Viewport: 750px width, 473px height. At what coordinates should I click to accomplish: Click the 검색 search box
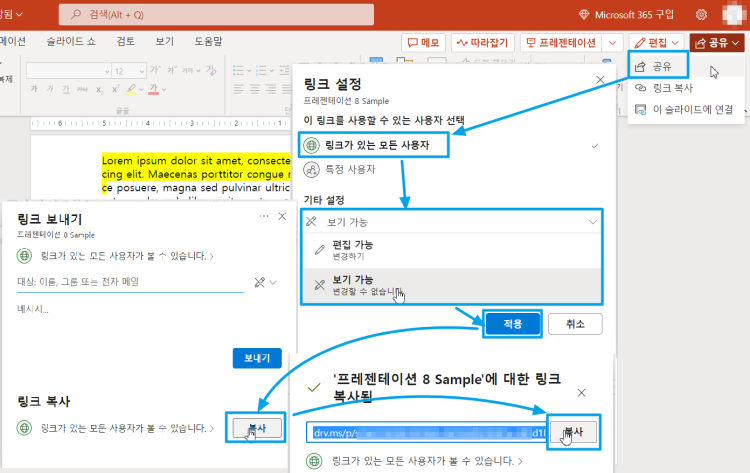[216, 15]
